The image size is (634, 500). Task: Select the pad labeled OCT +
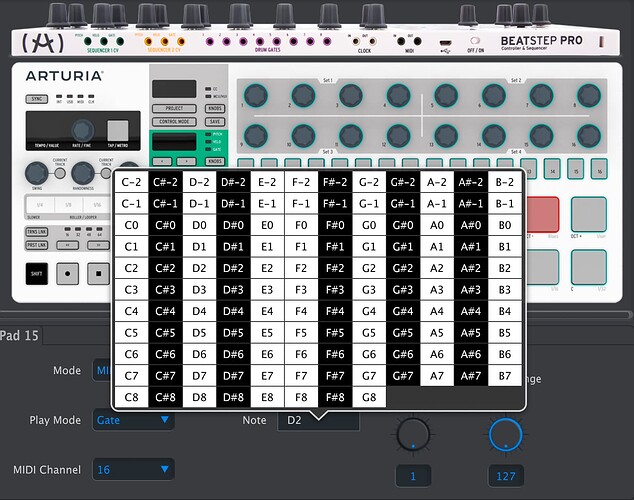click(589, 214)
